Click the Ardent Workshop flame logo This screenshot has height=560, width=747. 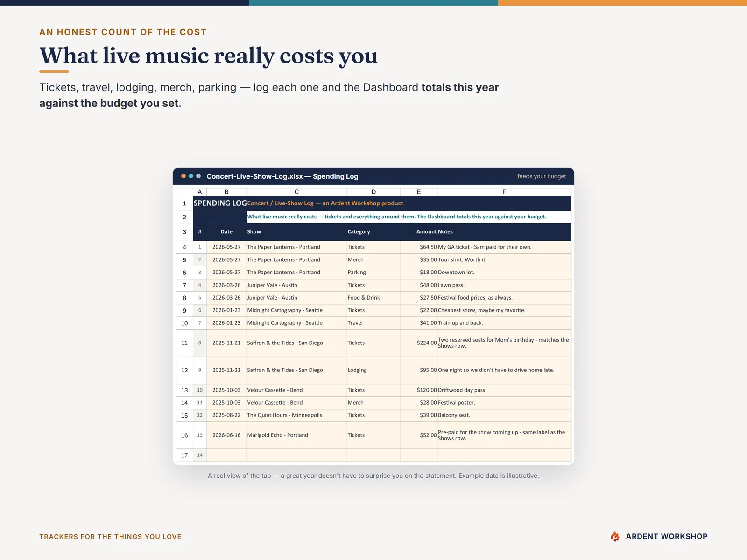(x=615, y=536)
